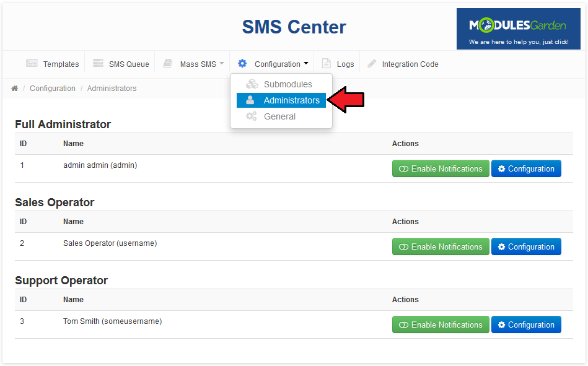588x366 pixels.
Task: Click 'Sales Operator (username)' name cell
Action: point(110,243)
